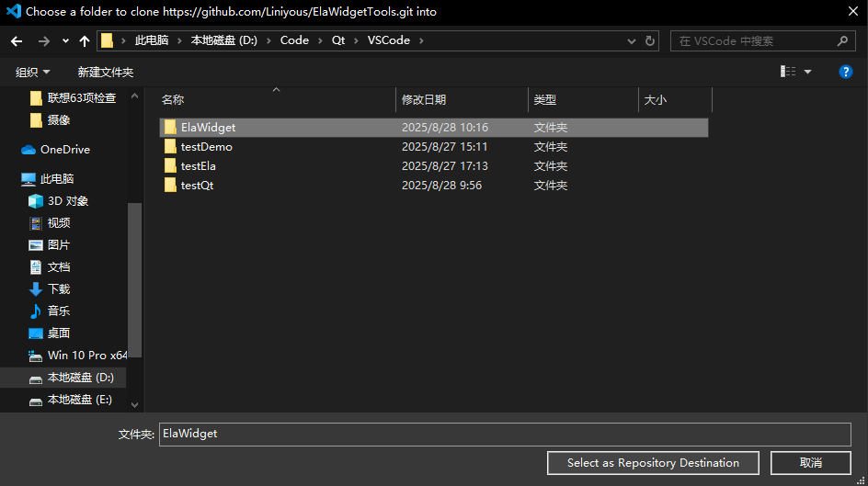The width and height of the screenshot is (868, 486).
Task: Open the blue help icon
Action: (x=845, y=72)
